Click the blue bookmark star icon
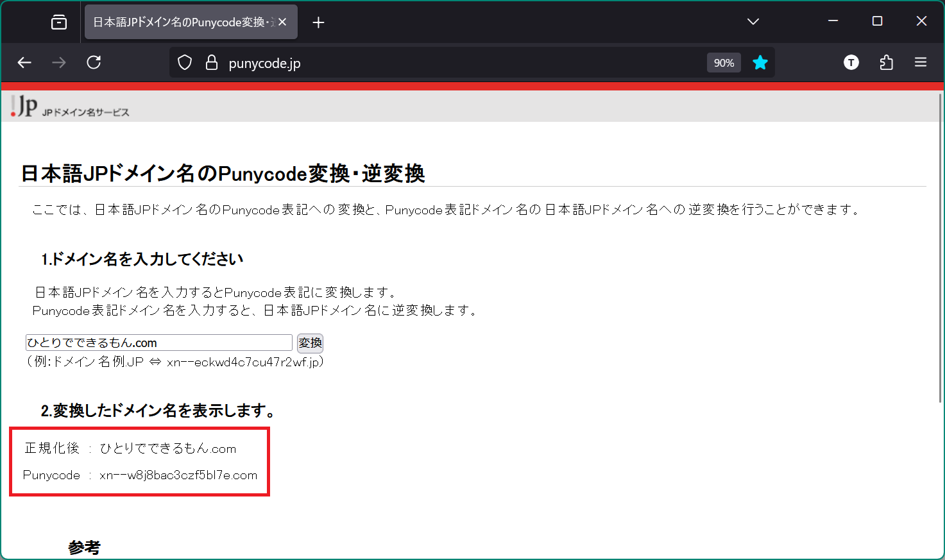Screen dimensions: 945x560 (760, 62)
